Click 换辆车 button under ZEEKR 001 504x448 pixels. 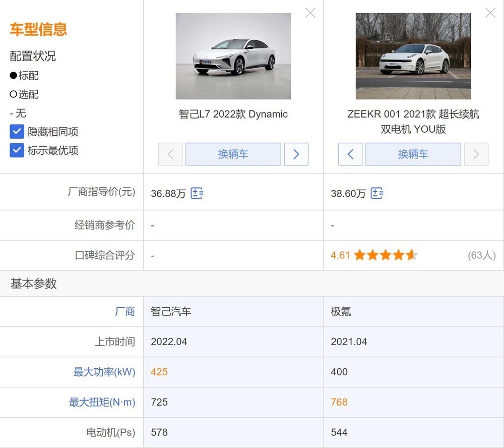(413, 154)
